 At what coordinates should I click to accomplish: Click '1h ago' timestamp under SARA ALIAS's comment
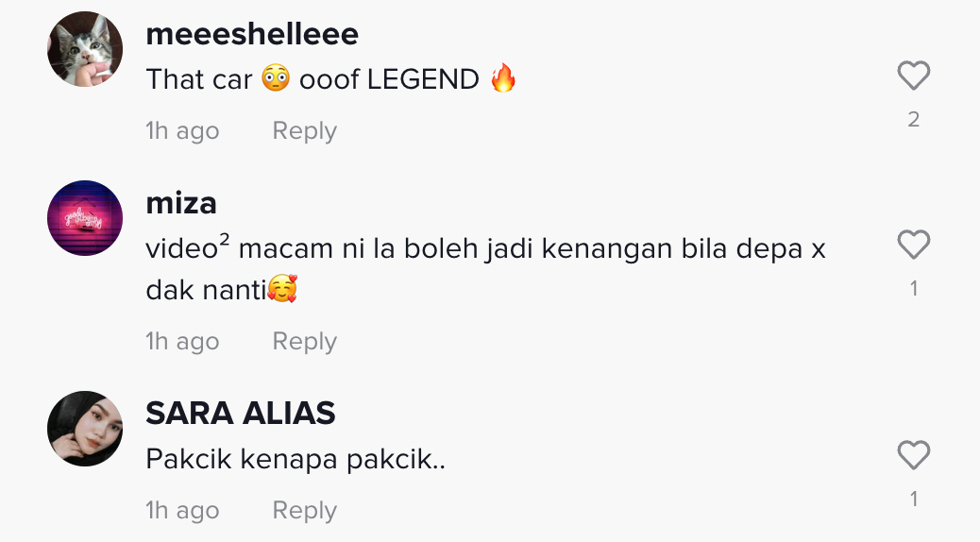182,510
